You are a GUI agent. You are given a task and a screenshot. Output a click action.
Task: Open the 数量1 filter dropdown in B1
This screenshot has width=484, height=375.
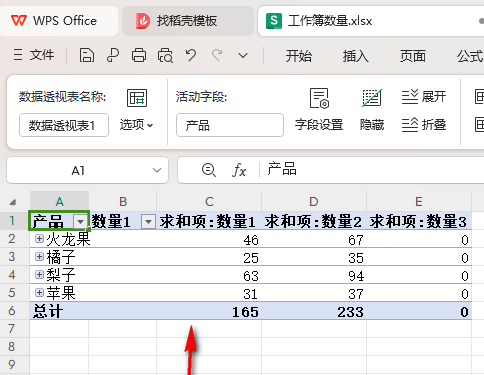click(x=148, y=222)
